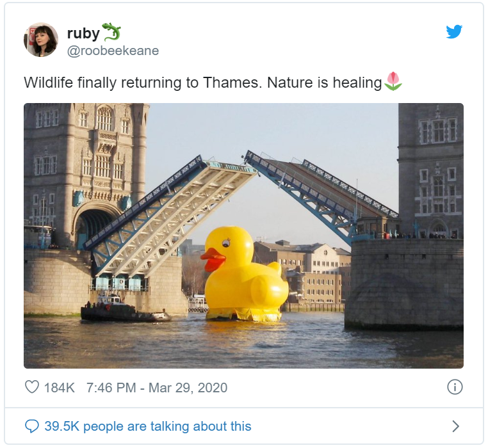This screenshot has height=448, width=488.
Task: Click the pink tulip emoji in tweet
Action: coord(393,81)
